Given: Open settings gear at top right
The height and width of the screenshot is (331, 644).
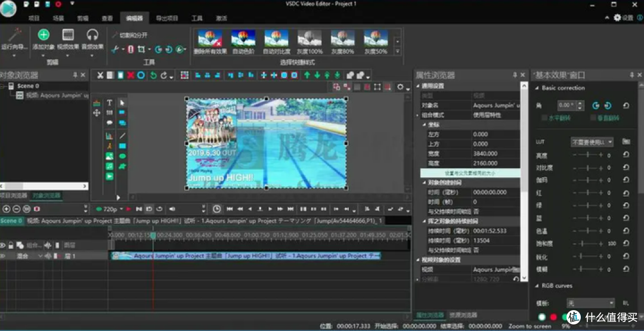Looking at the screenshot, I should click(x=617, y=18).
